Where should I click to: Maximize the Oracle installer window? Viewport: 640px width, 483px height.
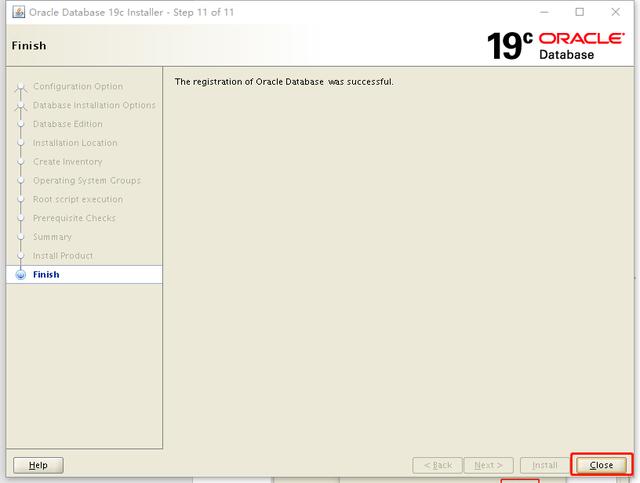(580, 12)
